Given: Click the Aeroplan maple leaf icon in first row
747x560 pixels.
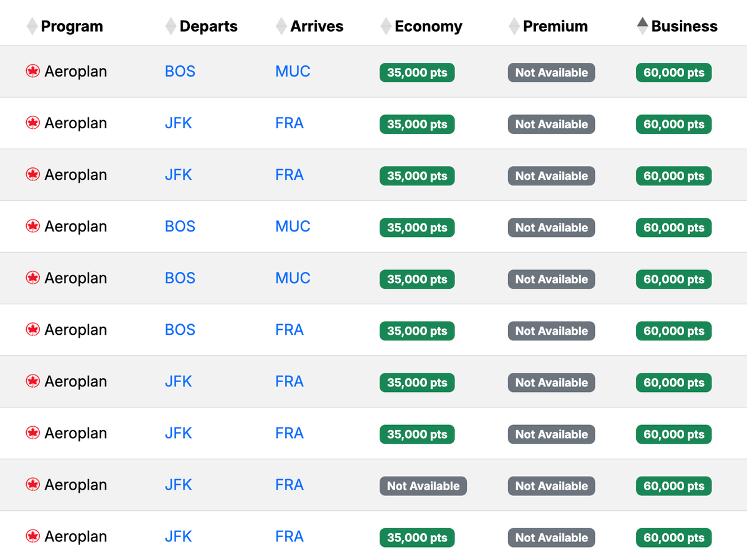Looking at the screenshot, I should pos(32,72).
